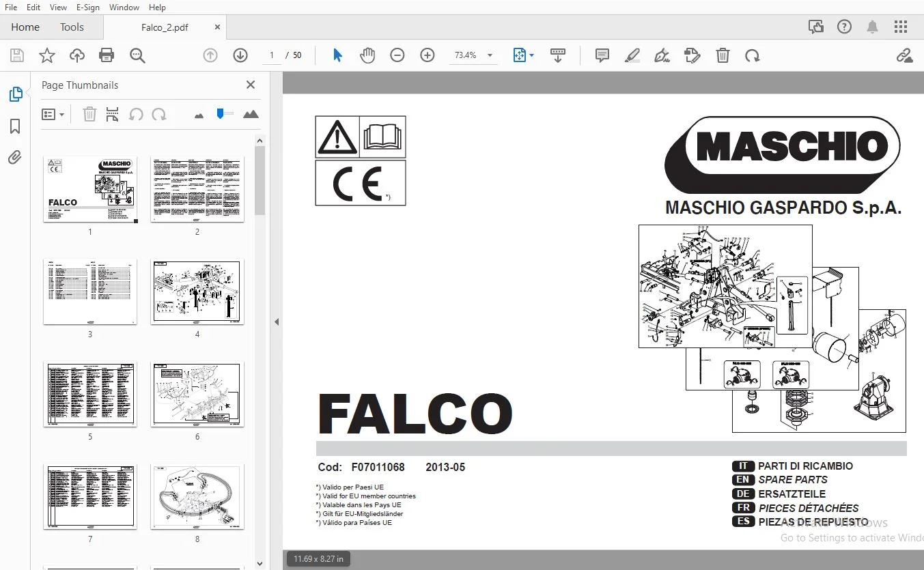The width and height of the screenshot is (924, 570).
Task: Switch to the Home tab
Action: click(x=25, y=27)
